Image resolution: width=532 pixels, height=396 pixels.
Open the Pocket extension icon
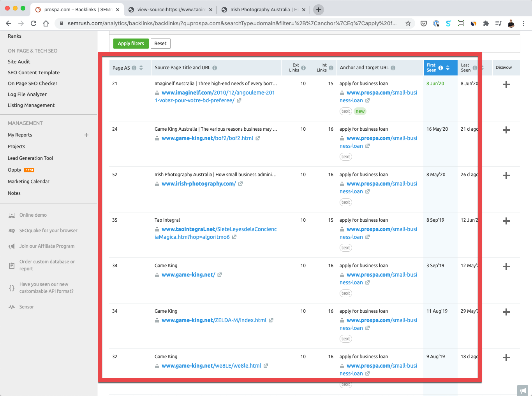click(x=424, y=23)
